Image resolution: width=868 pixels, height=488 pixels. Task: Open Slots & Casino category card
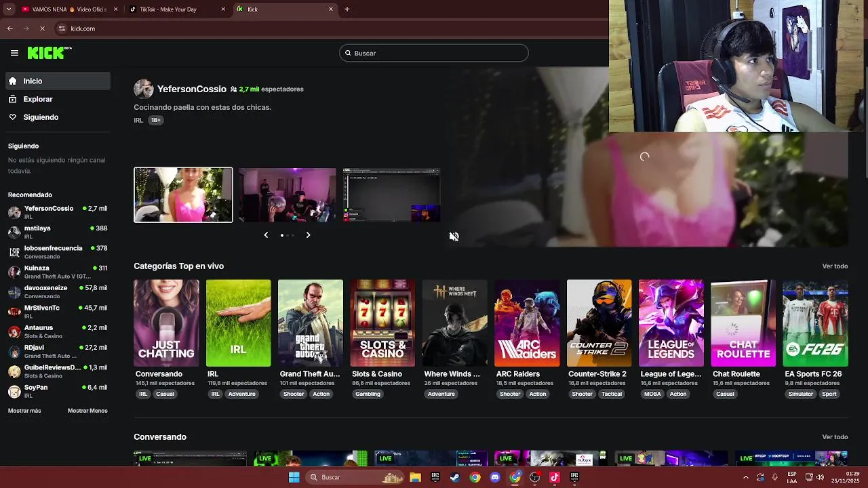(x=382, y=323)
